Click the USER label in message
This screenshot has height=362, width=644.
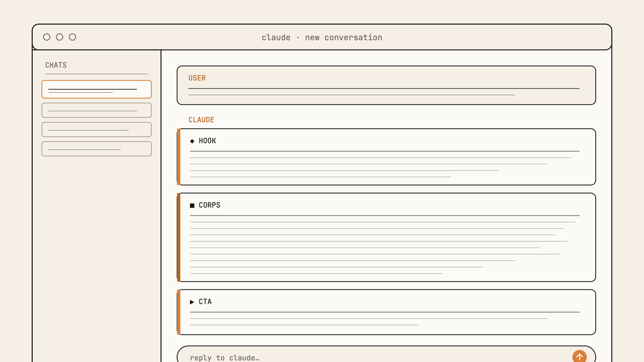(x=197, y=78)
